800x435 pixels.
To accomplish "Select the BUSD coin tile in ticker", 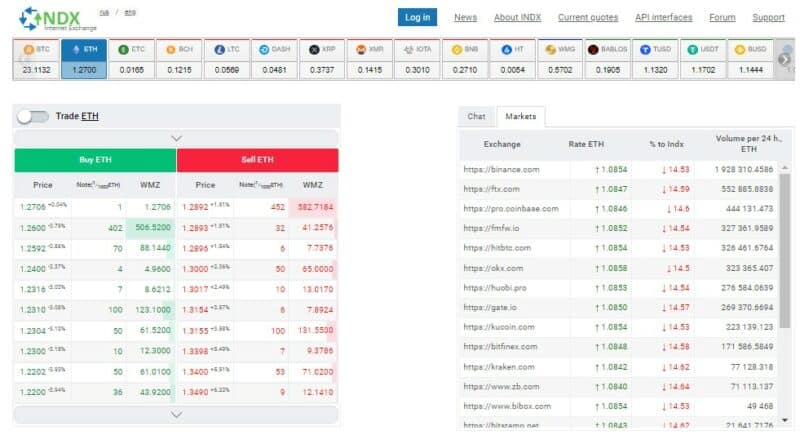I will click(x=751, y=59).
